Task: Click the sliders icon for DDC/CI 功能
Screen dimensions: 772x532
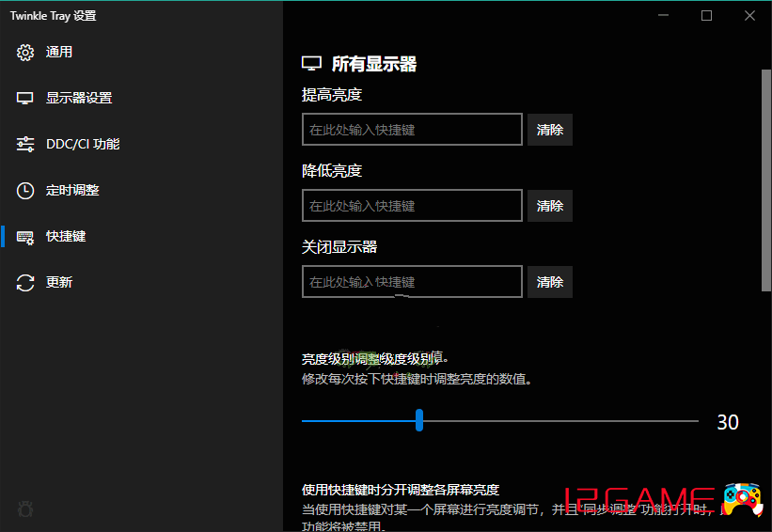Action: click(x=25, y=144)
